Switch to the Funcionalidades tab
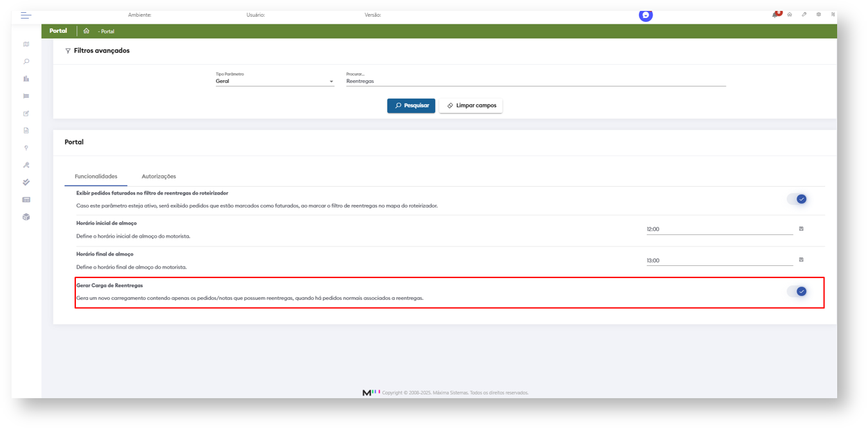 pyautogui.click(x=96, y=176)
